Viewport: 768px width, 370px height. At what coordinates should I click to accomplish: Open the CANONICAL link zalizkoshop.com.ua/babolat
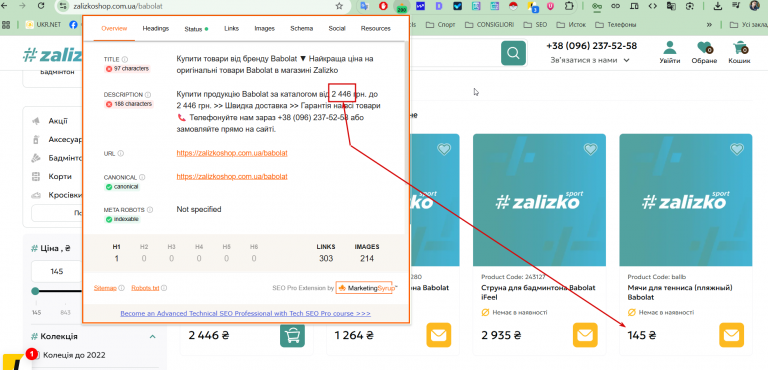coord(232,176)
